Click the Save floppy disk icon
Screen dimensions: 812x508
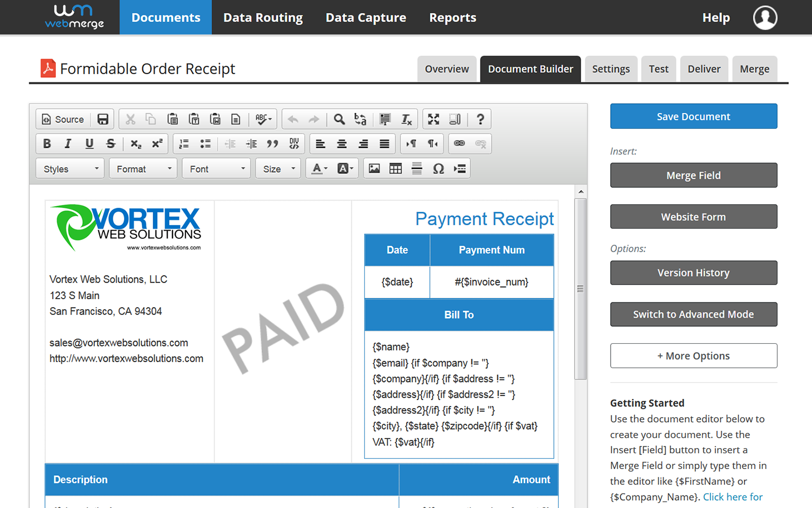tap(103, 120)
